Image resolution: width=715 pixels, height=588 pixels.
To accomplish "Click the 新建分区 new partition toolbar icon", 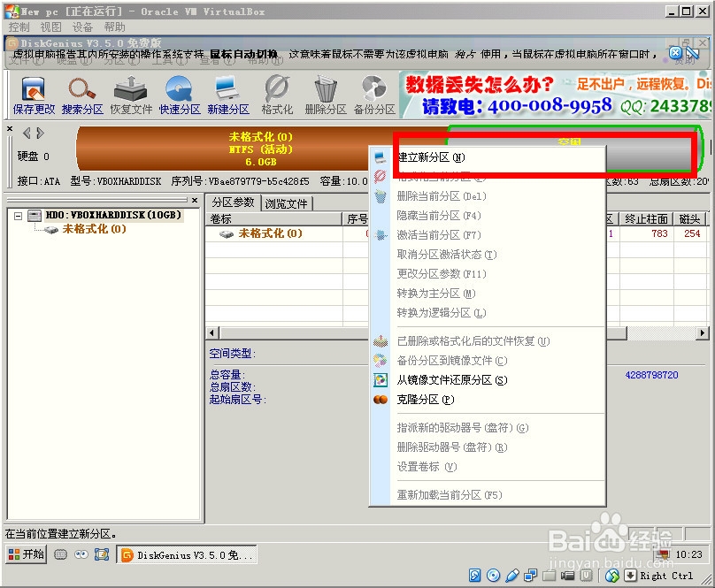I will click(228, 95).
